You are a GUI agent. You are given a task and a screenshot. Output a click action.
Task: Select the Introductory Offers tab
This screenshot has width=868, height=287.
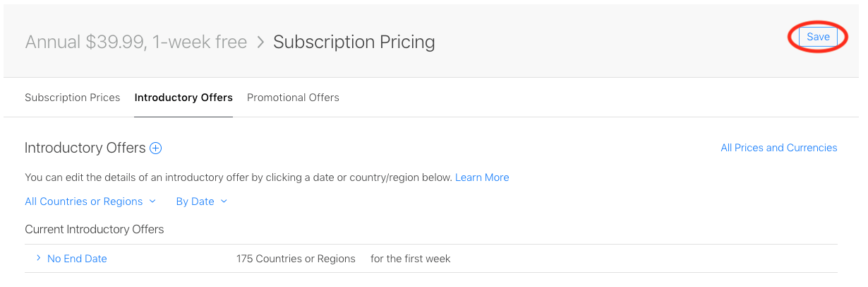[x=183, y=98]
